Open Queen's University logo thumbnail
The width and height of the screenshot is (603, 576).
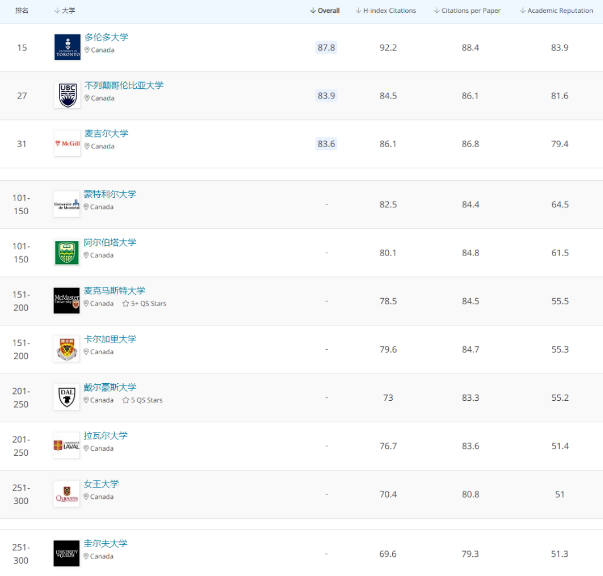(x=67, y=494)
